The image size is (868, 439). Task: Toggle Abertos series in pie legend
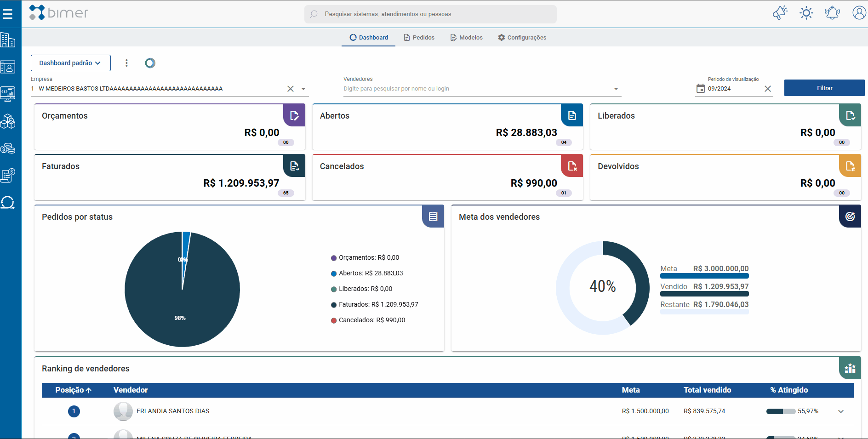tap(367, 273)
